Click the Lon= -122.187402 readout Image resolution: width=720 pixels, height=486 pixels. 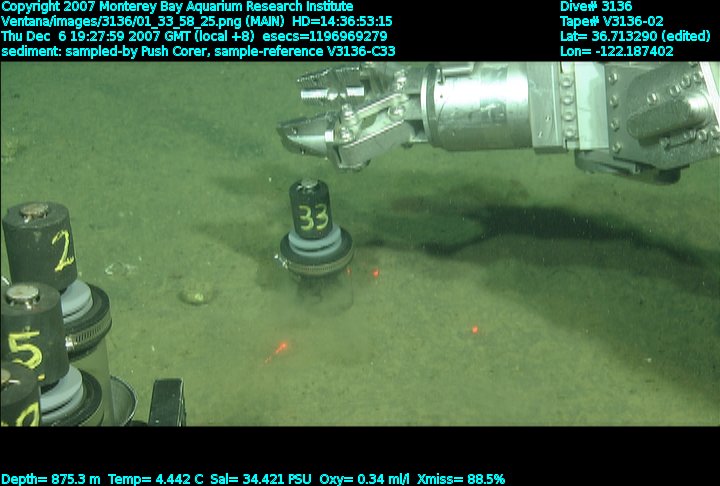[x=617, y=51]
